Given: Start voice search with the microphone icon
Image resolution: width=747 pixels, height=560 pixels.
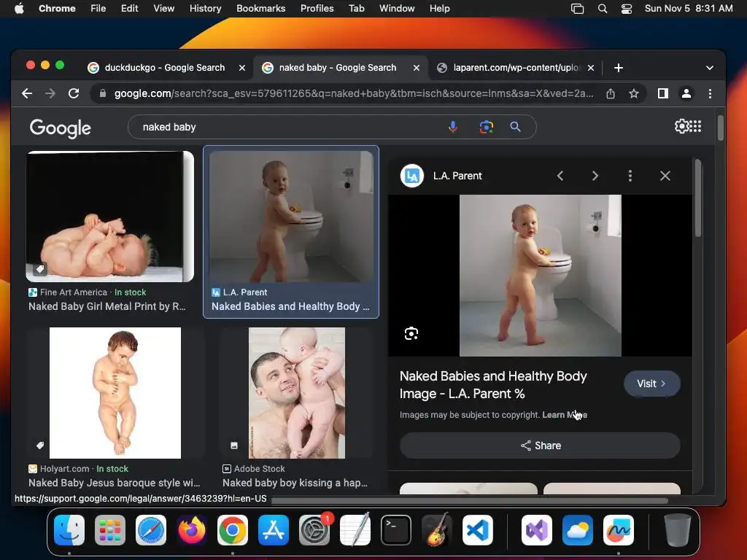Looking at the screenshot, I should (452, 127).
